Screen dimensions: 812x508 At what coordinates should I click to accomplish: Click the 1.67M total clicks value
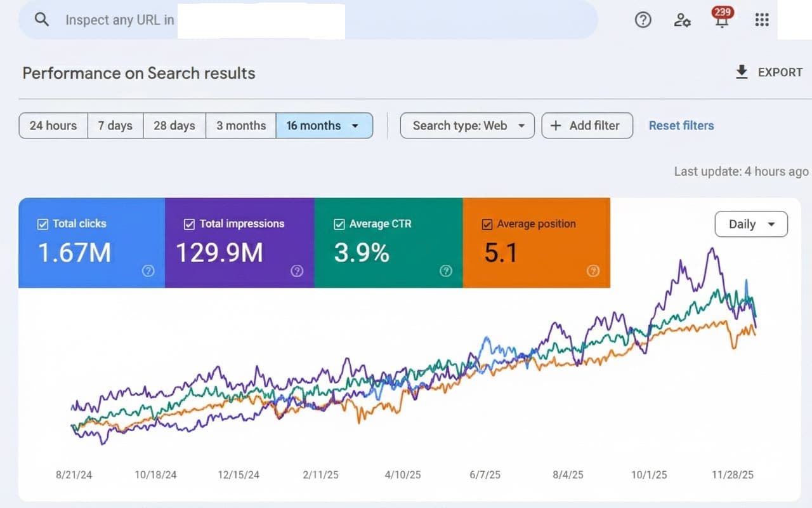click(74, 253)
